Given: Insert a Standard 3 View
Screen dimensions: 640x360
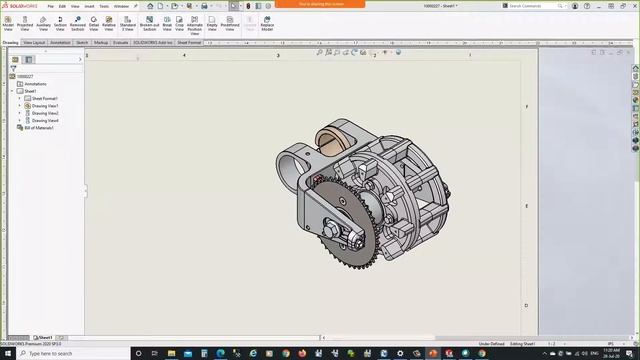Looking at the screenshot, I should tap(127, 24).
